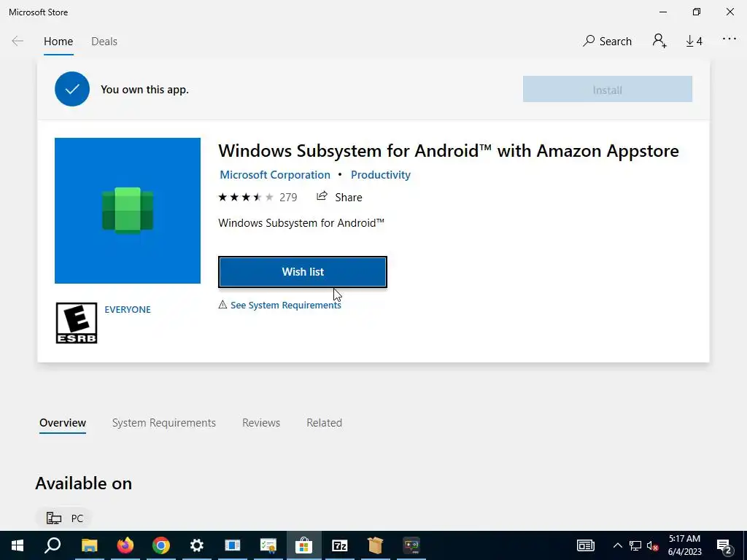Open the Productivity category link
The image size is (747, 560).
[381, 175]
